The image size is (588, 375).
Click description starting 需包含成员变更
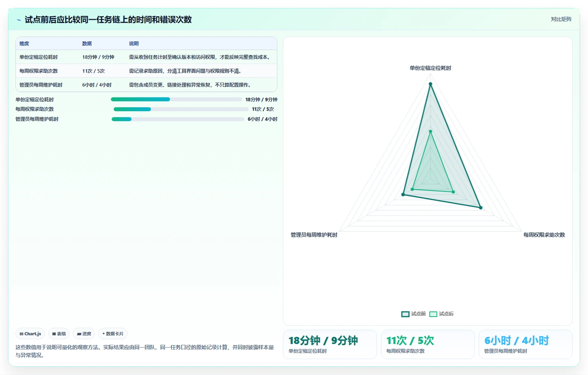point(191,85)
